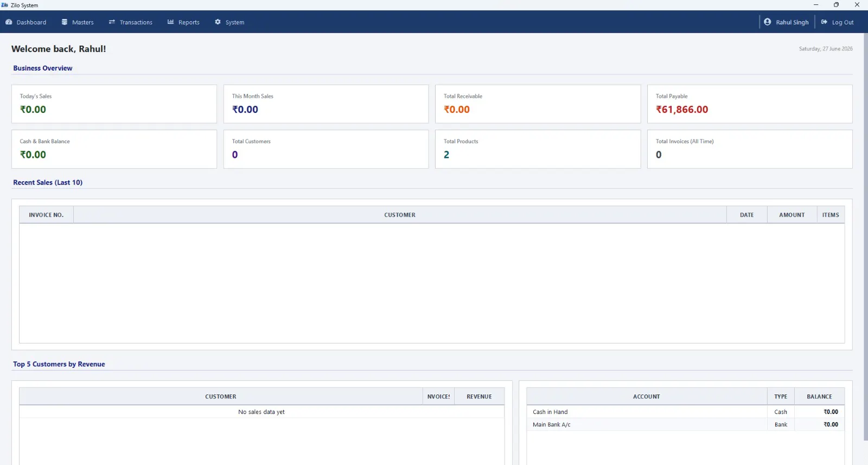Open the Dashboard menu
The width and height of the screenshot is (868, 465).
[25, 22]
